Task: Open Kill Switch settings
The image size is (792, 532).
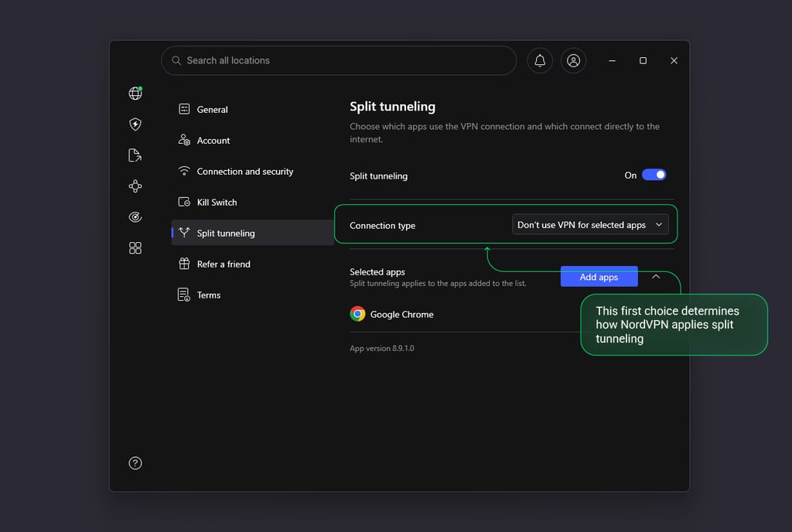Action: (x=253, y=203)
